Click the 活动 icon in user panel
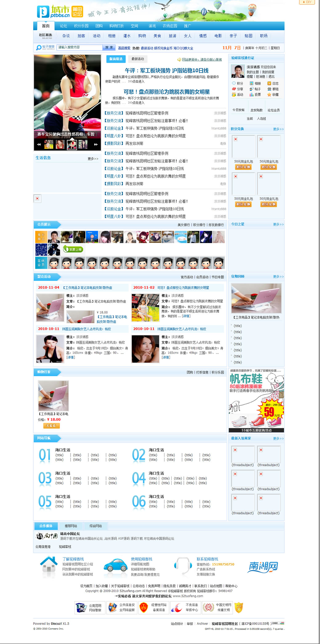The height and width of the screenshot is (644, 320). (234, 94)
